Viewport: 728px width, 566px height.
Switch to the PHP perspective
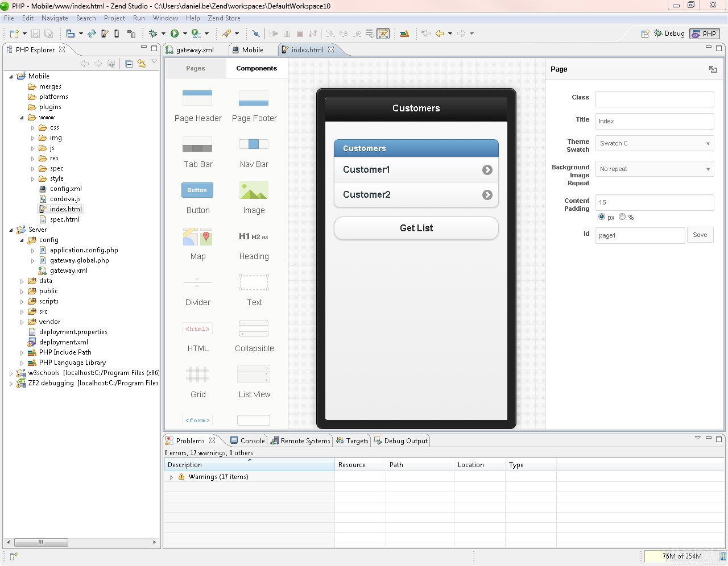click(704, 34)
